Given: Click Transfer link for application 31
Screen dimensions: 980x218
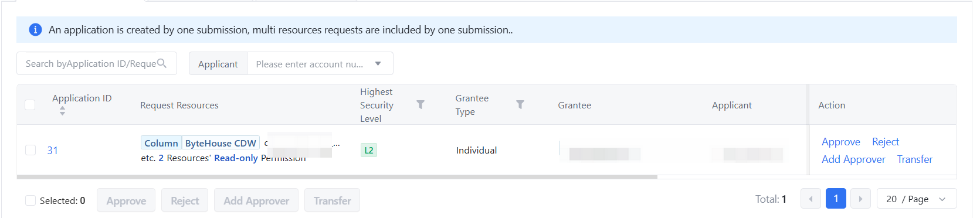Looking at the screenshot, I should click(x=914, y=159).
